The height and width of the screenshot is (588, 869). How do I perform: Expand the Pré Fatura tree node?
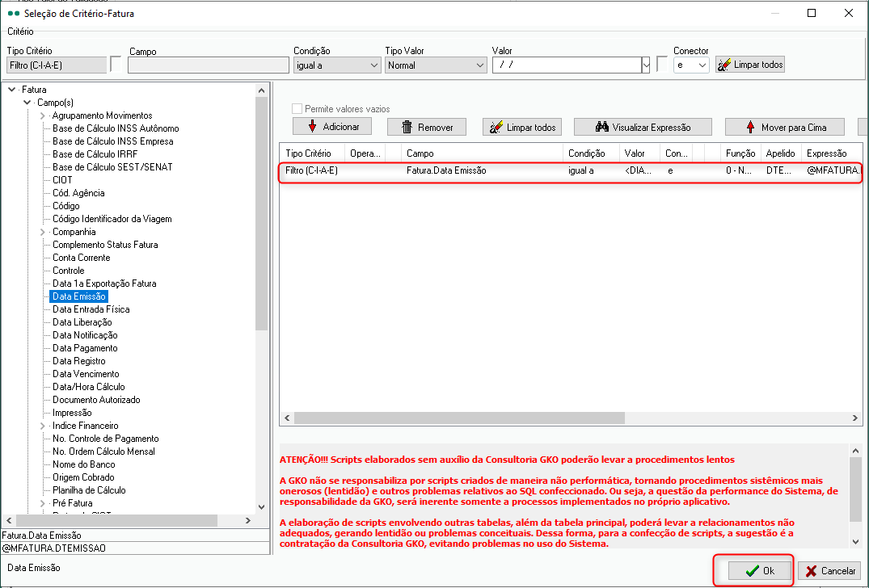[x=43, y=503]
